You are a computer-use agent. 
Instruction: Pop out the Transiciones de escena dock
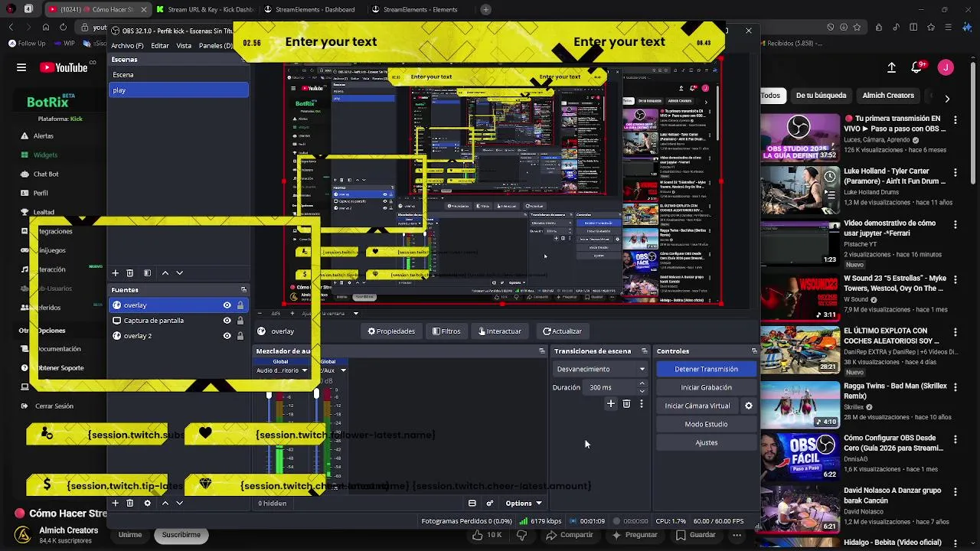tap(644, 351)
